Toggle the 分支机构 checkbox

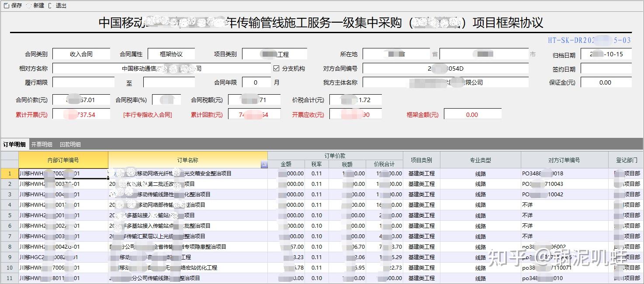[276, 68]
